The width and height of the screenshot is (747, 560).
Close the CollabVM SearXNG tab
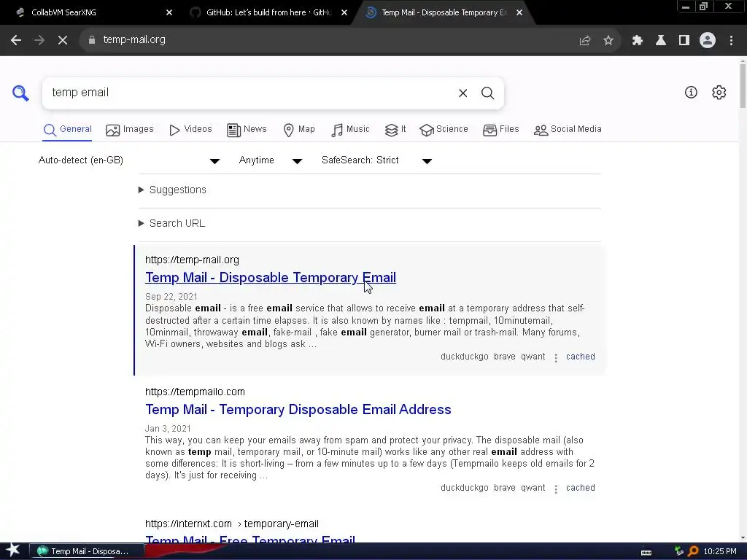(169, 12)
